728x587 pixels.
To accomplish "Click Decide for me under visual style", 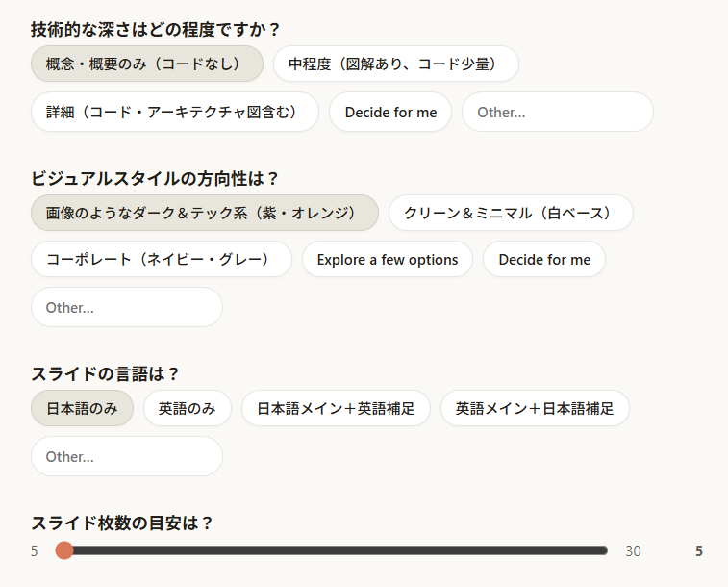I will pyautogui.click(x=544, y=259).
